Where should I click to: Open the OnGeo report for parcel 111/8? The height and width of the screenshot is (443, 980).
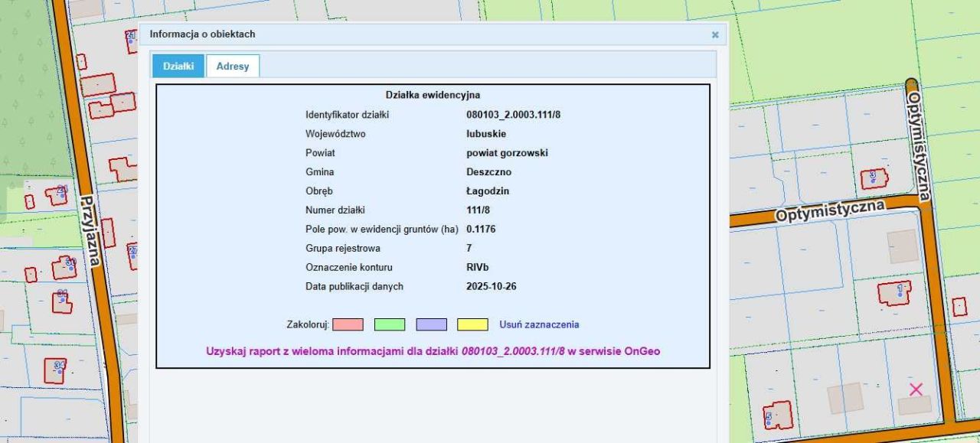[x=434, y=351]
